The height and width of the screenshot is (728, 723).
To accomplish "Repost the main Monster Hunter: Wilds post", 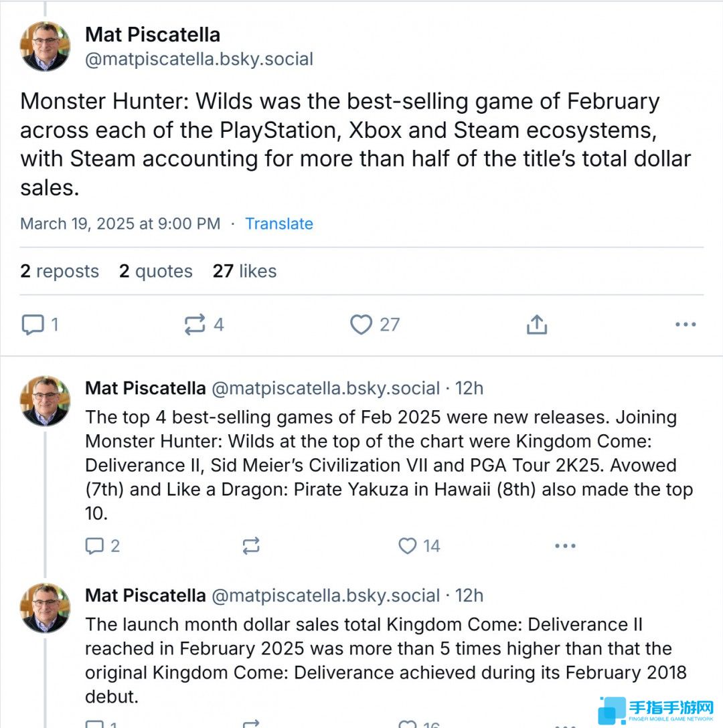I will pyautogui.click(x=204, y=325).
